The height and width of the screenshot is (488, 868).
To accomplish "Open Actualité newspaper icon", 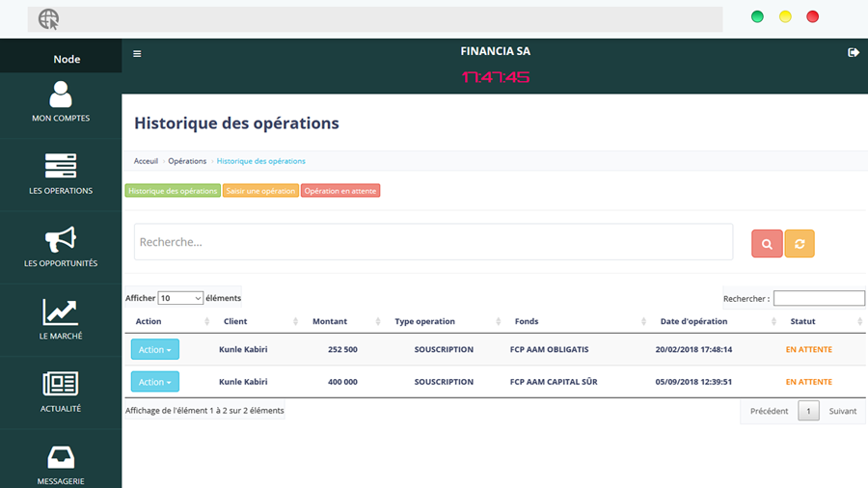I will 61,384.
